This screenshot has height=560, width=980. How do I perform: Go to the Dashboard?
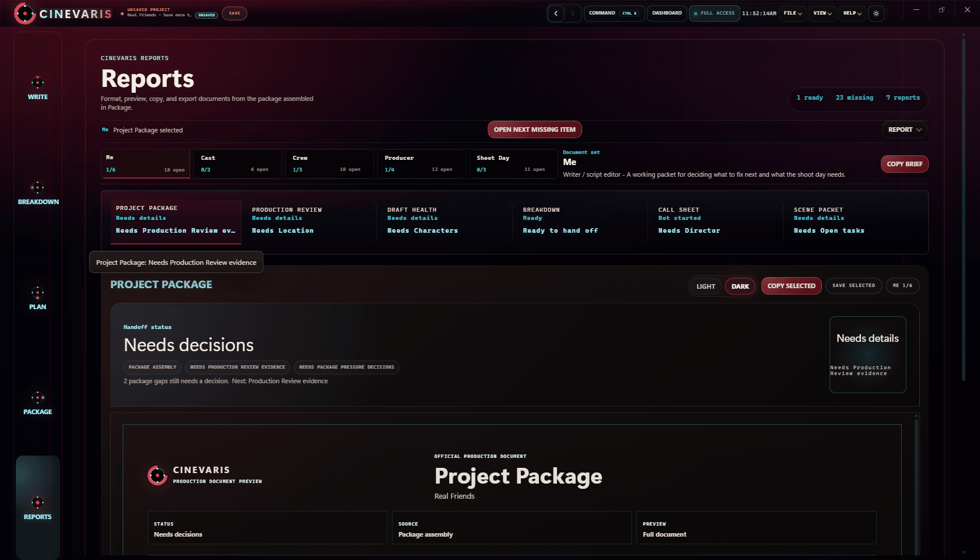[667, 13]
